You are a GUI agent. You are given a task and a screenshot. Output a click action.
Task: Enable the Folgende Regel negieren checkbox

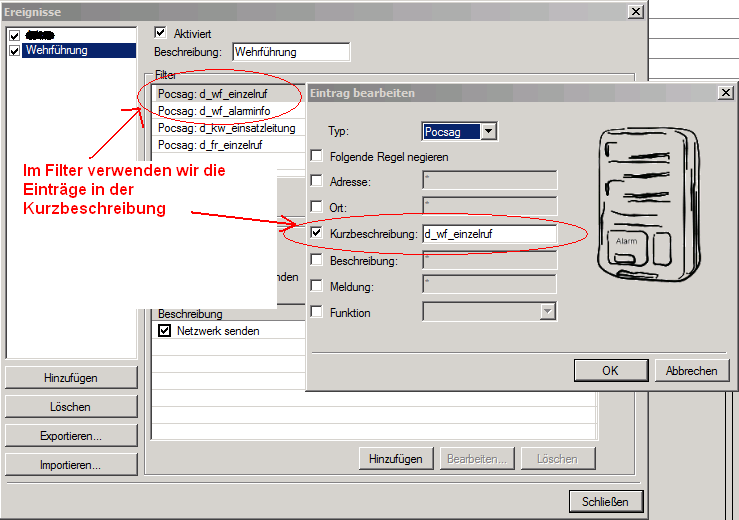[x=317, y=156]
